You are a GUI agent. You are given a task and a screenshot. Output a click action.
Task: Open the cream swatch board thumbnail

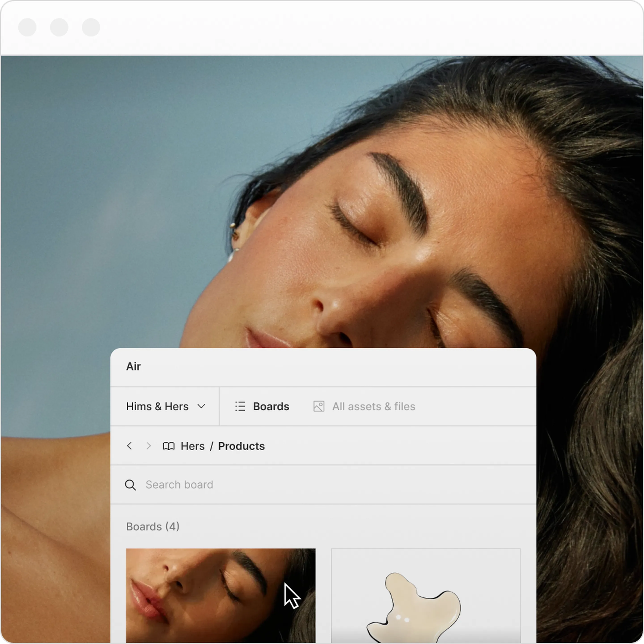426,595
